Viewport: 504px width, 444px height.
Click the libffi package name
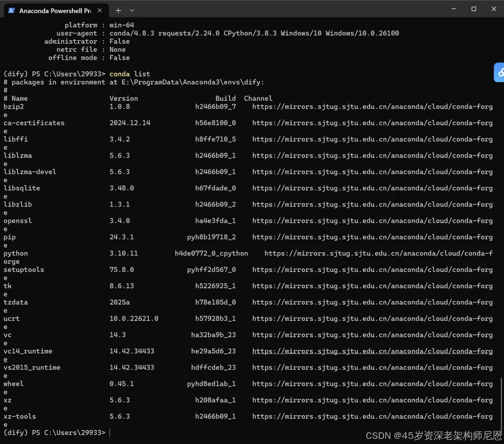coord(16,139)
